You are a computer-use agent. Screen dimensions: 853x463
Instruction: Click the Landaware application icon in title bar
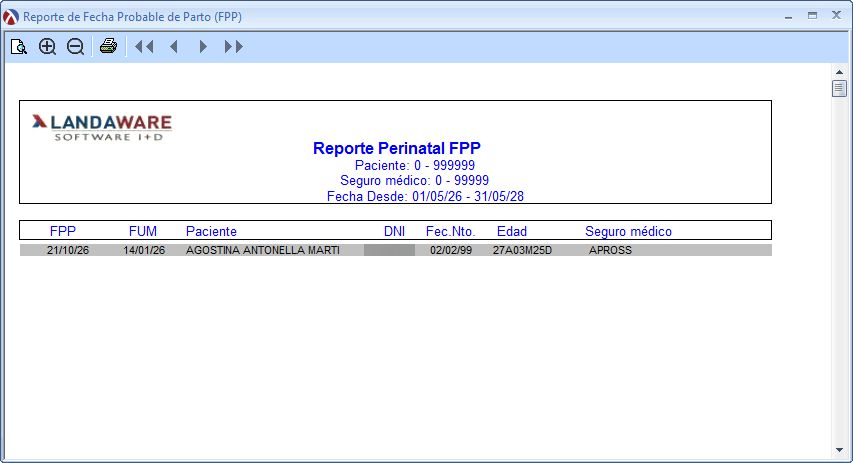pos(10,17)
